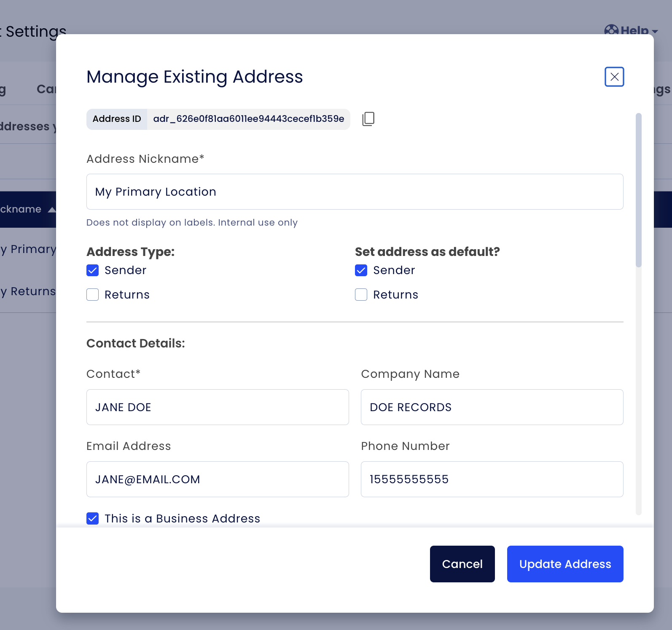This screenshot has height=630, width=672.
Task: Click the Phone Number field
Action: tap(492, 479)
